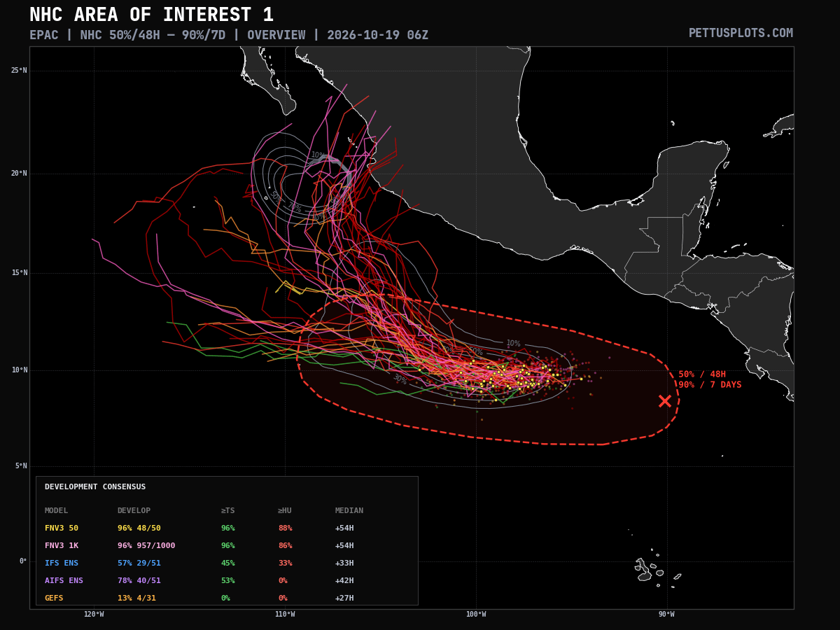
Task: Click the 100°W longitude axis label
Action: tap(476, 615)
